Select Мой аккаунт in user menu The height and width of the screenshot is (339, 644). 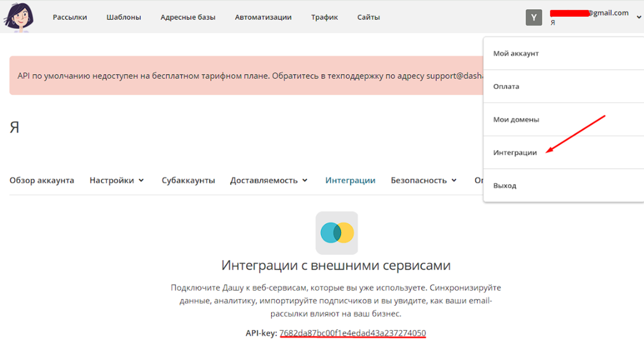point(516,54)
